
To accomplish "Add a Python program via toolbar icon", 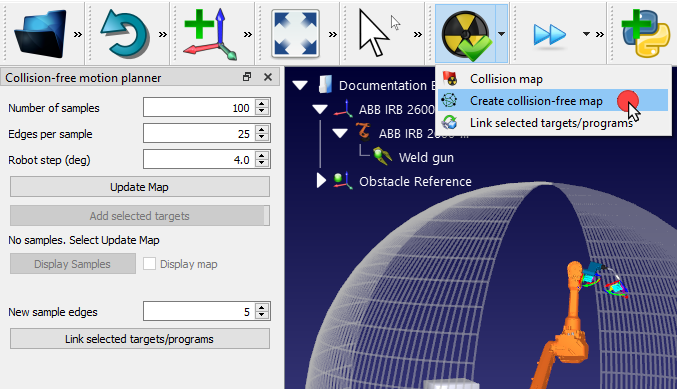I will click(x=646, y=34).
